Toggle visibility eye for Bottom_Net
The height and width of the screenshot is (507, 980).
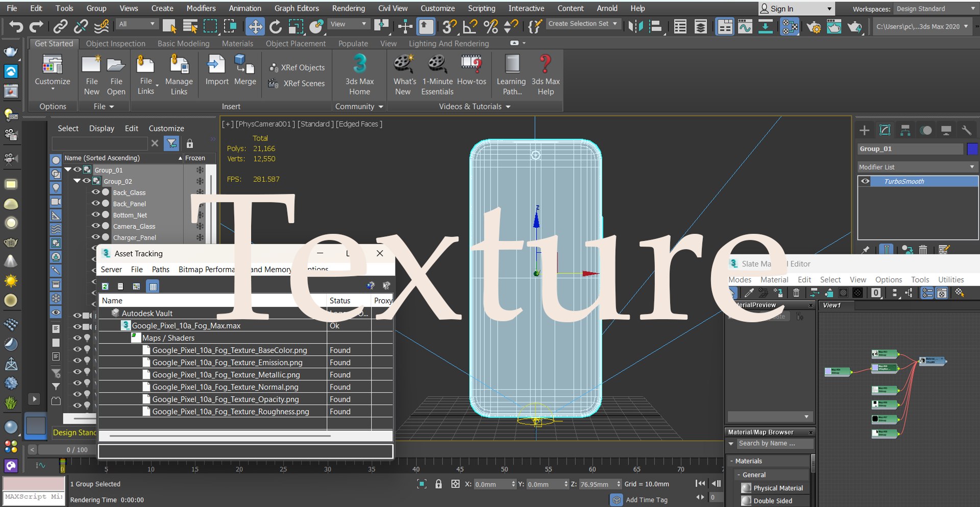95,214
